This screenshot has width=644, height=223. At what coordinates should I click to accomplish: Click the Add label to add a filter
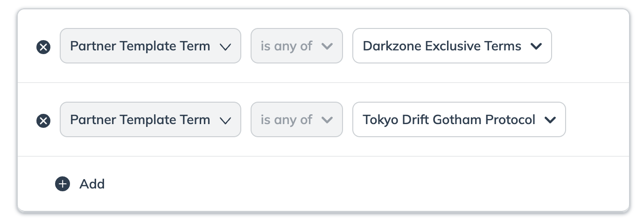point(92,184)
